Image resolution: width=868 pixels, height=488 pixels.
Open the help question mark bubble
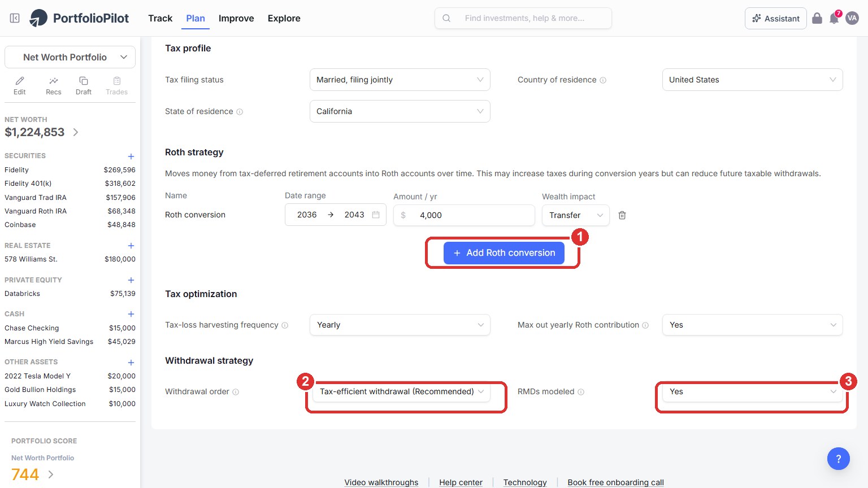point(839,459)
